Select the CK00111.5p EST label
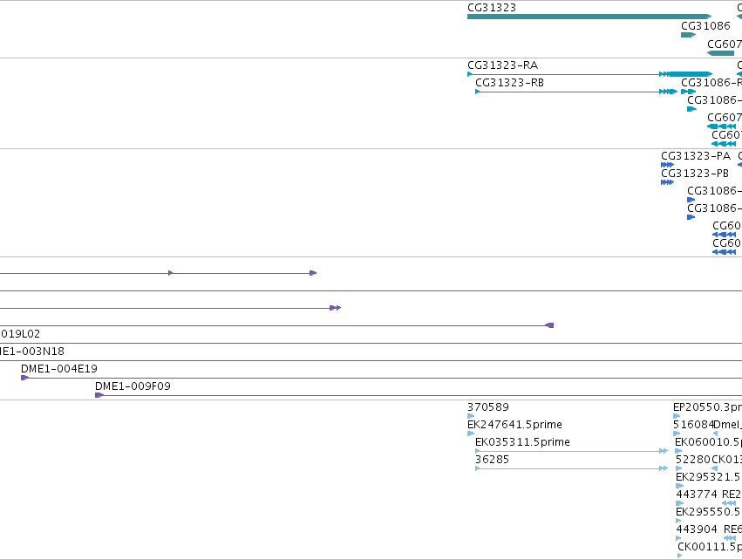This screenshot has width=742, height=560. (x=710, y=547)
